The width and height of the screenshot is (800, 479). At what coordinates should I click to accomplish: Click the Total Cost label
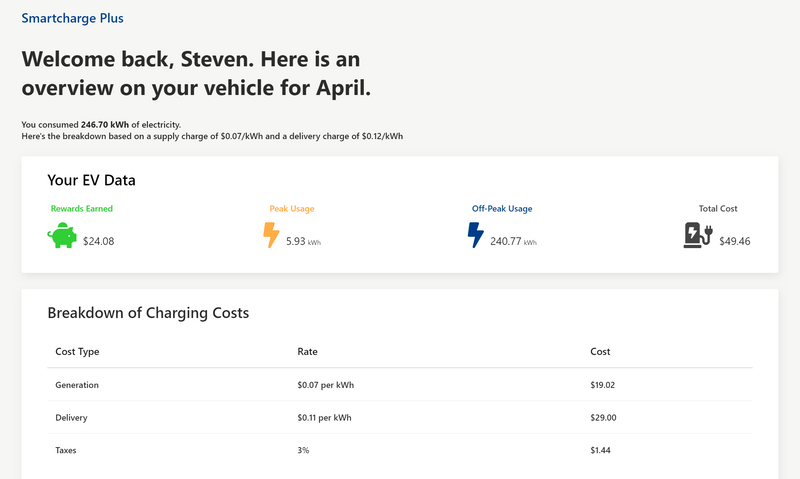tap(718, 209)
